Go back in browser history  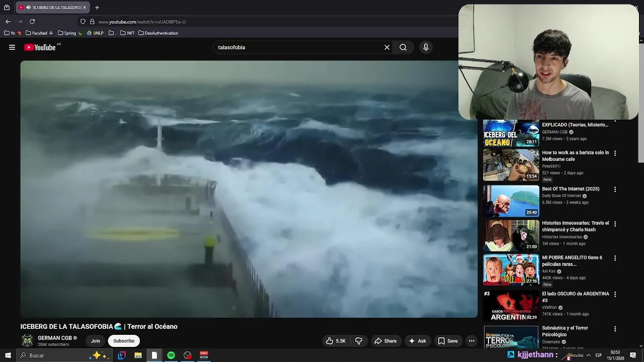tap(8, 22)
